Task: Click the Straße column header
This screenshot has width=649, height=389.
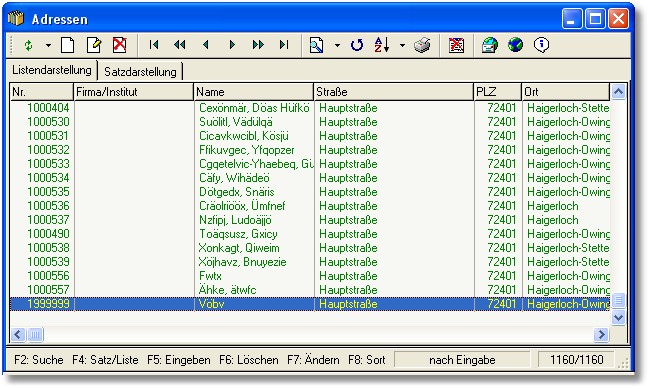Action: (x=393, y=92)
